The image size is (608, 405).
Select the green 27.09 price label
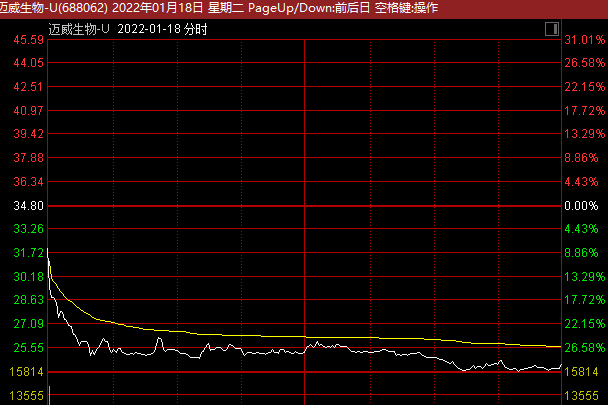click(29, 324)
